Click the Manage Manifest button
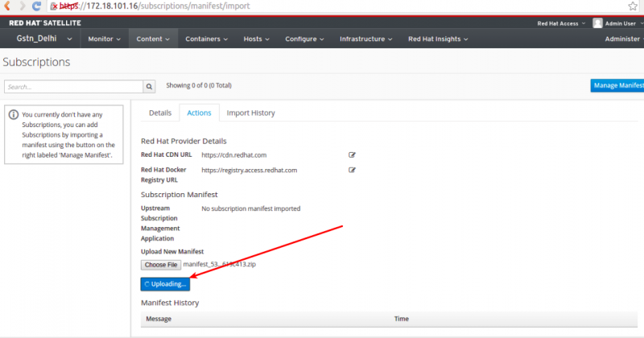Image resolution: width=644 pixels, height=338 pixels. coord(617,85)
